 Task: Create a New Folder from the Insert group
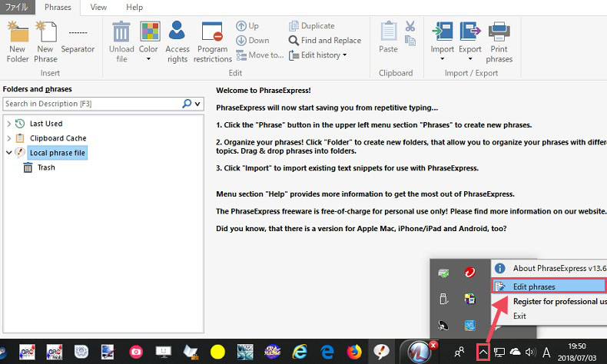(18, 42)
